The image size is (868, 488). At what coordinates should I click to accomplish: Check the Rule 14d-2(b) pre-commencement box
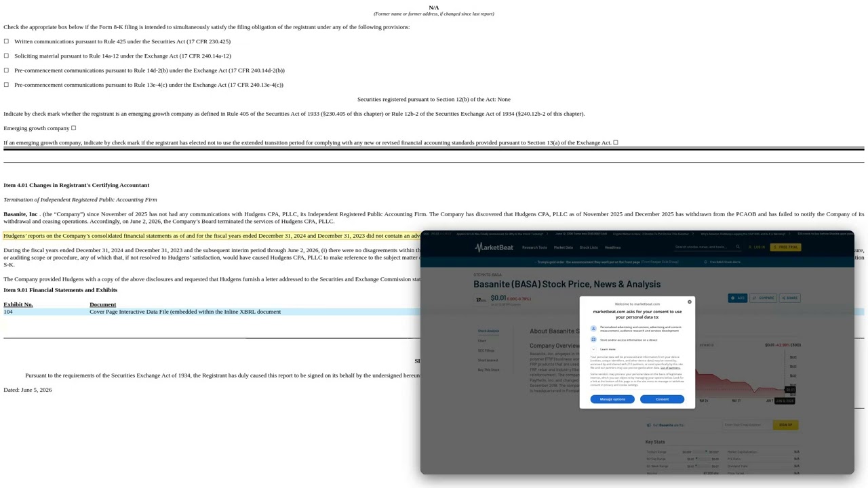[6, 70]
